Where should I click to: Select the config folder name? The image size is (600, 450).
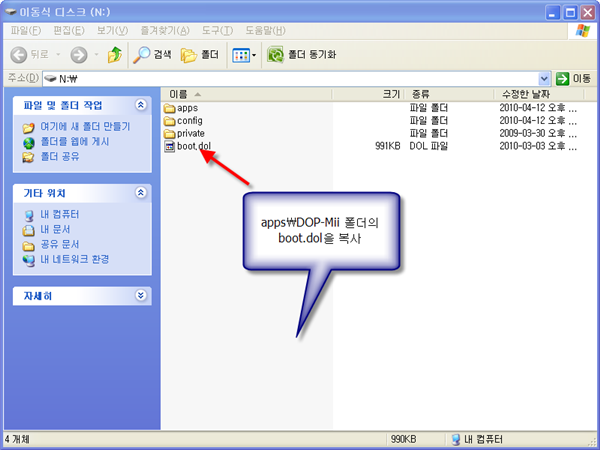[x=190, y=121]
